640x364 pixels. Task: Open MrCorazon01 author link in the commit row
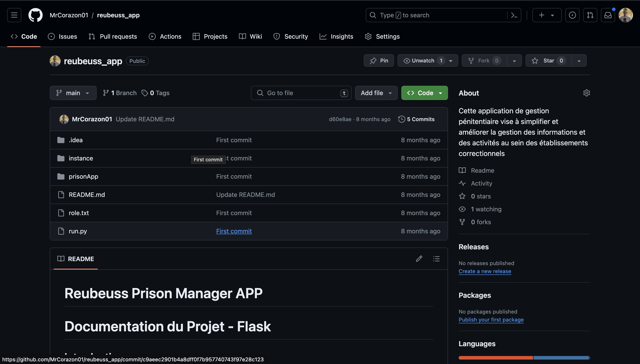[92, 119]
